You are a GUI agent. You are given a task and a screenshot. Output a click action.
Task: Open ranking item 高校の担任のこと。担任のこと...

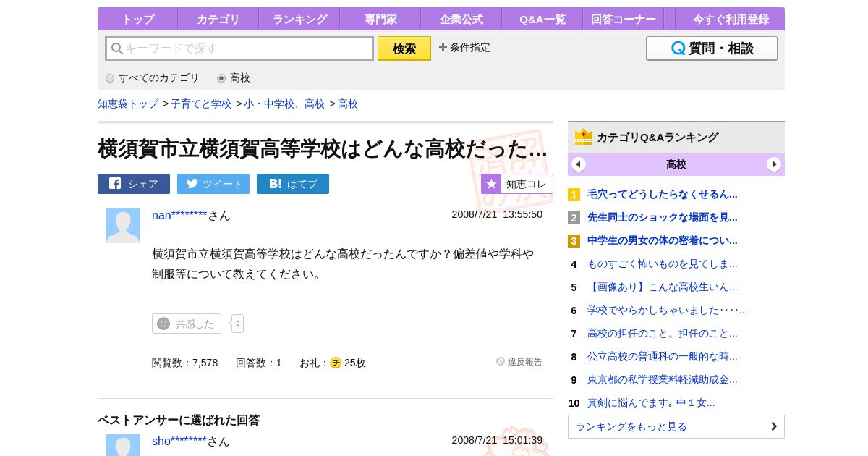click(663, 333)
